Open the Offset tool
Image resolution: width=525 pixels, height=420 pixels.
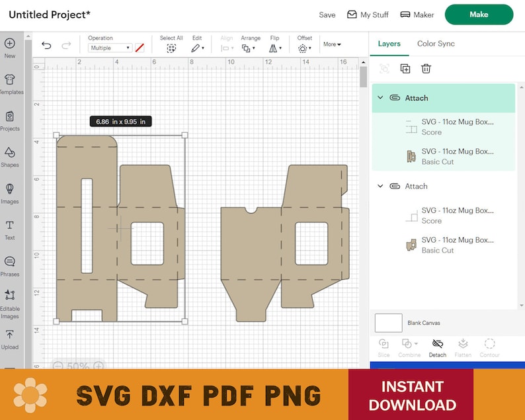click(304, 48)
